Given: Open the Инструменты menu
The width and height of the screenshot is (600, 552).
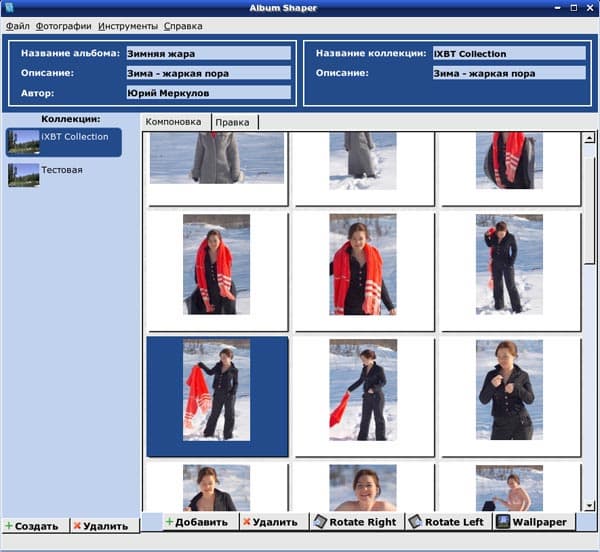Looking at the screenshot, I should tap(128, 26).
